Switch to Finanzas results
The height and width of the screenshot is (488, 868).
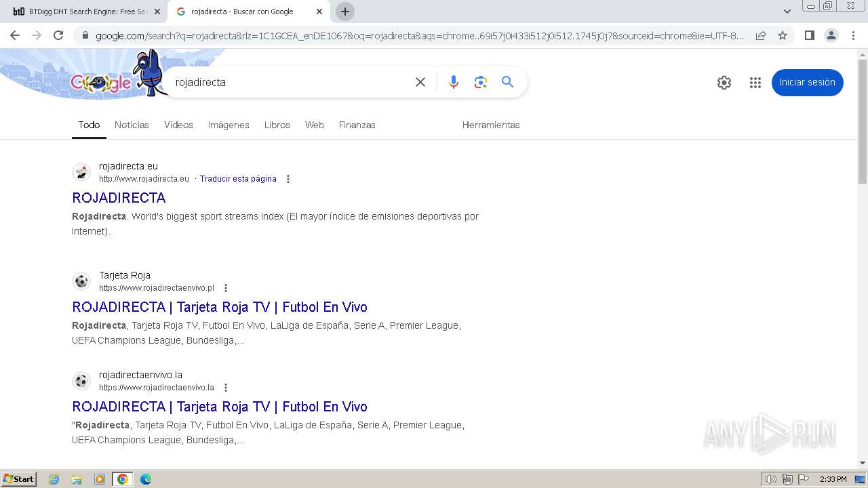pyautogui.click(x=357, y=125)
